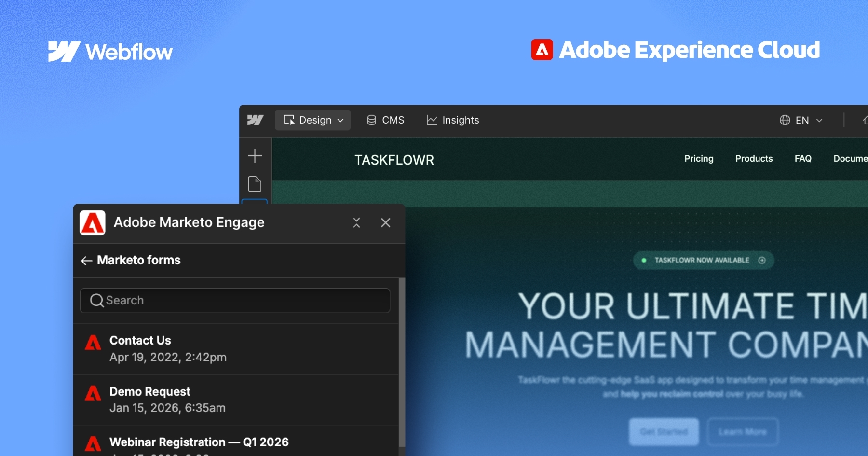Click the Adobe logo in Marketo Engage panel
This screenshot has width=868, height=456.
[x=93, y=222]
